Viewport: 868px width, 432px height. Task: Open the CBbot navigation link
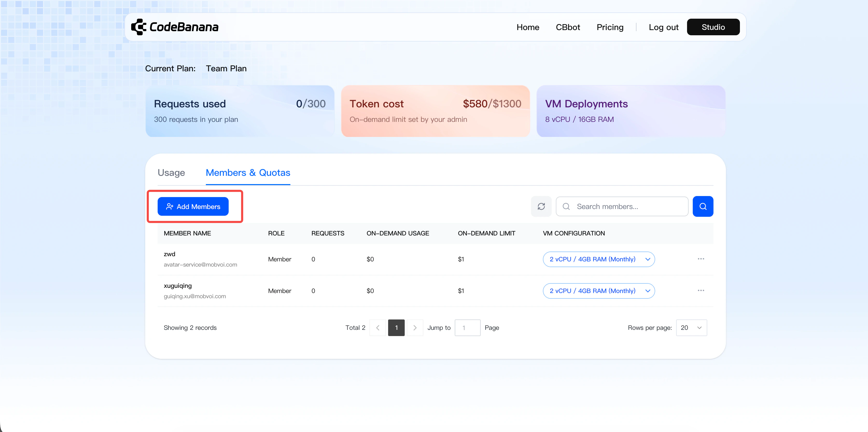[568, 27]
